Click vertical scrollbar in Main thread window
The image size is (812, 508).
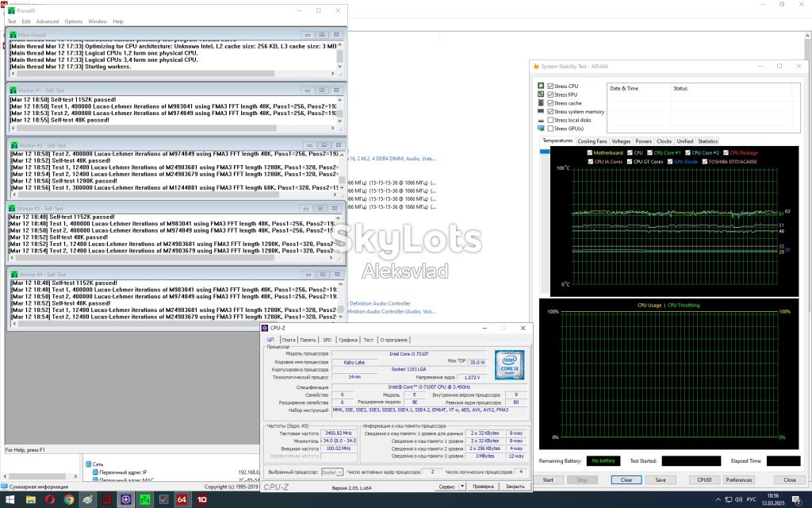339,56
